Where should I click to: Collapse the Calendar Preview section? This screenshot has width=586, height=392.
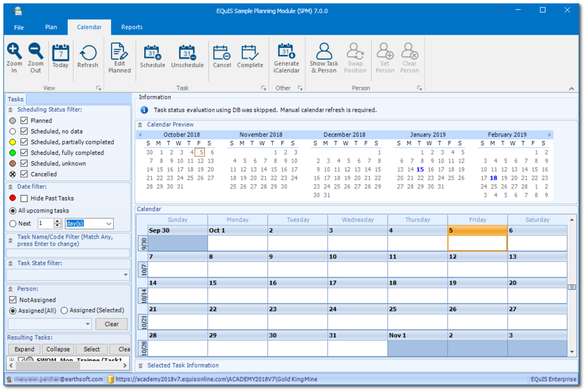pyautogui.click(x=140, y=125)
